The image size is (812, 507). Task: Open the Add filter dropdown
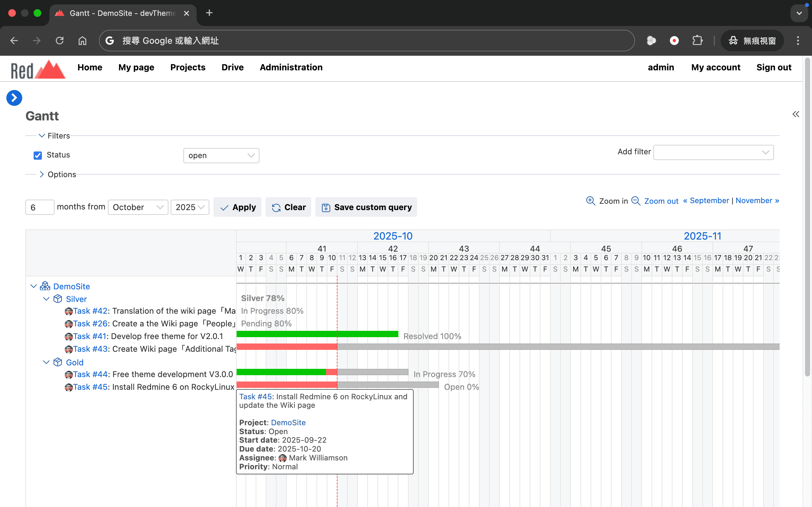tap(713, 152)
